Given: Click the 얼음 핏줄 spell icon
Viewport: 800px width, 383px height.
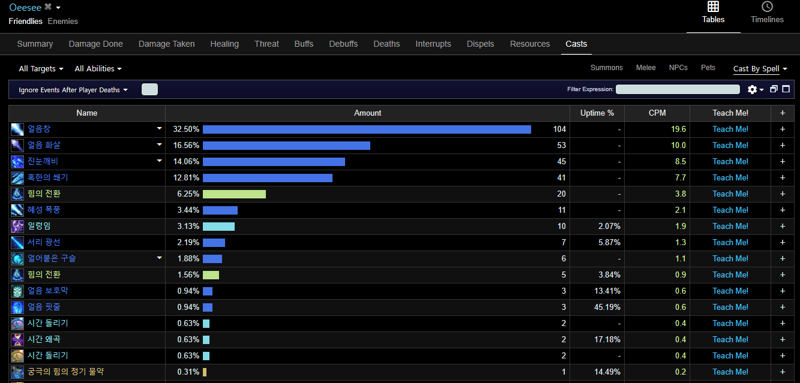Looking at the screenshot, I should [x=17, y=308].
